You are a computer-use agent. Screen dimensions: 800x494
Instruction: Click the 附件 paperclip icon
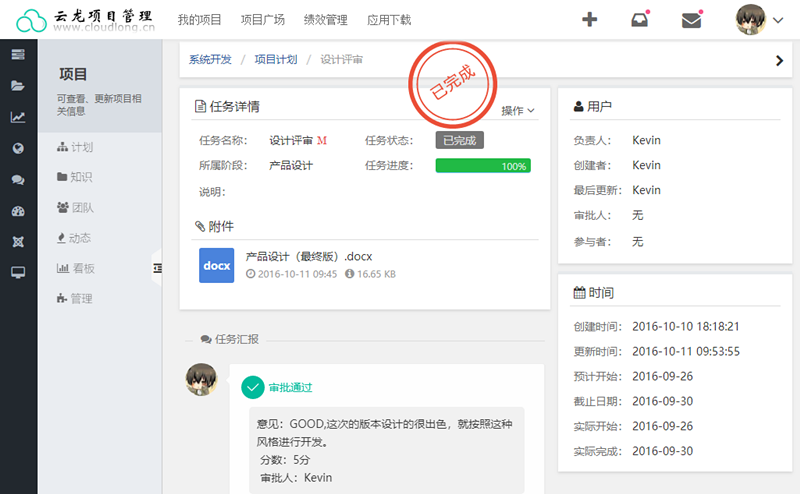[200, 226]
